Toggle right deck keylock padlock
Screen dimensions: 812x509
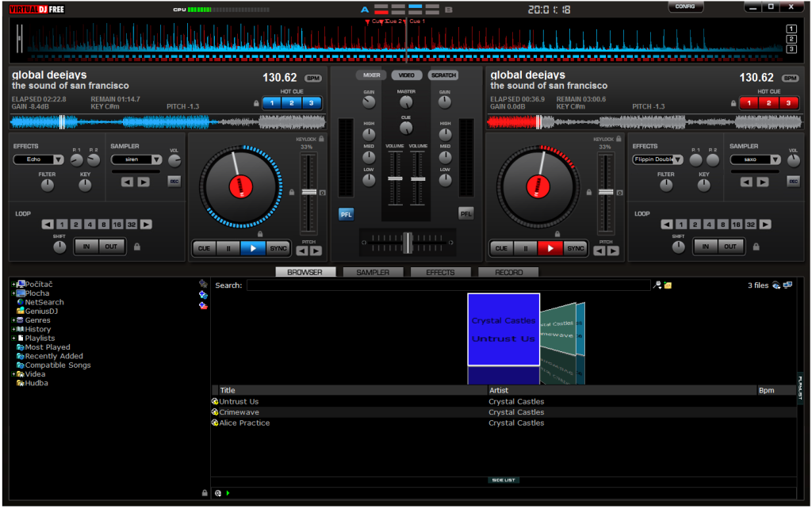[619, 139]
